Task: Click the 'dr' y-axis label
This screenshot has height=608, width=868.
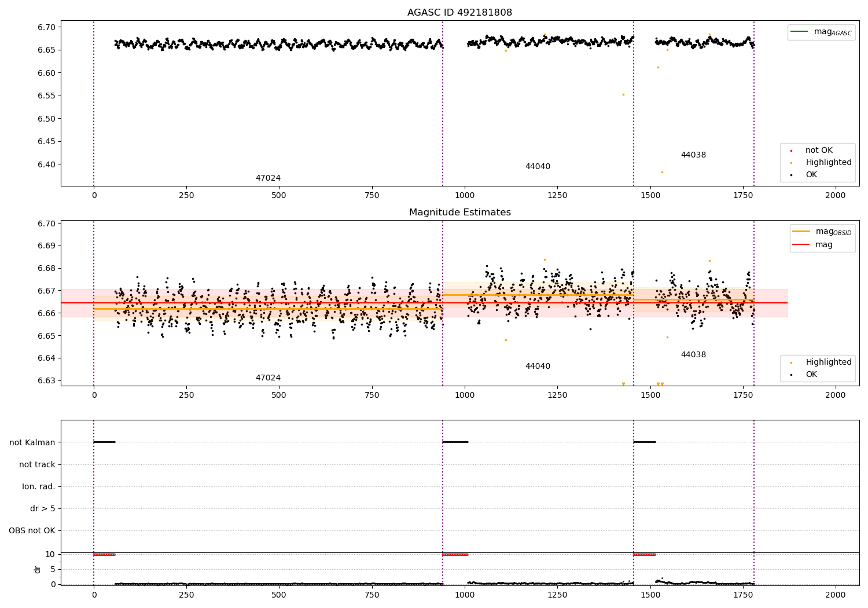Action: (x=38, y=569)
